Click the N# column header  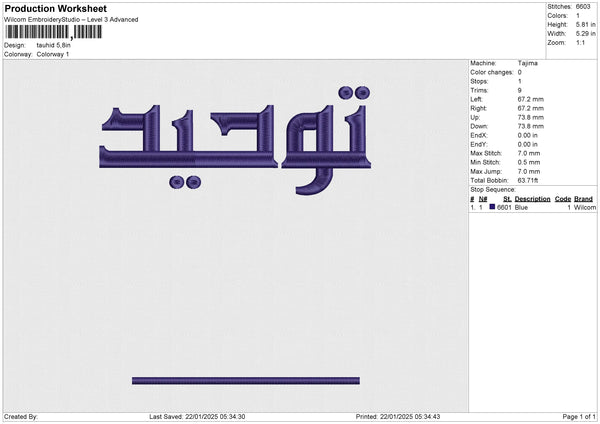483,199
